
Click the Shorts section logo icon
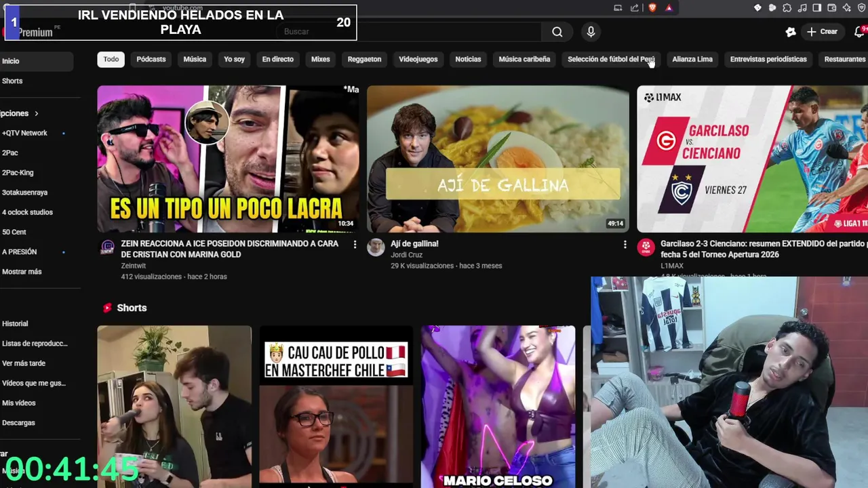pos(107,308)
